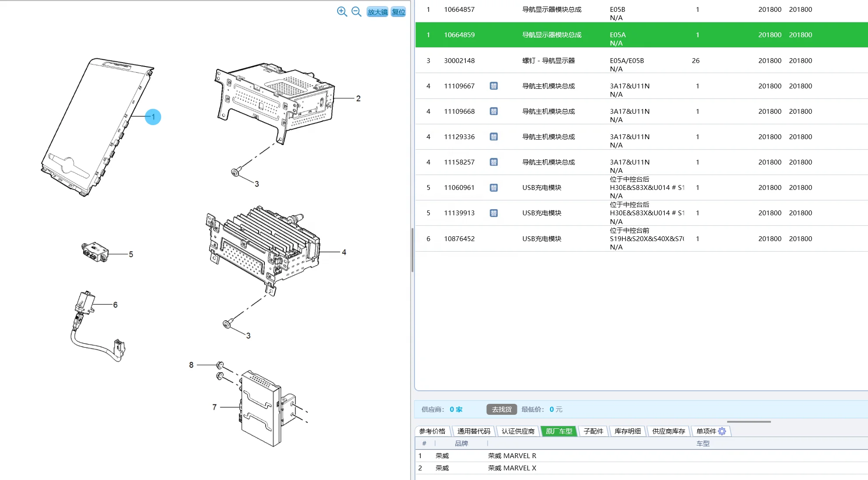Select callout number 4 in diagram
Screen dimensions: 868x480
pos(344,252)
